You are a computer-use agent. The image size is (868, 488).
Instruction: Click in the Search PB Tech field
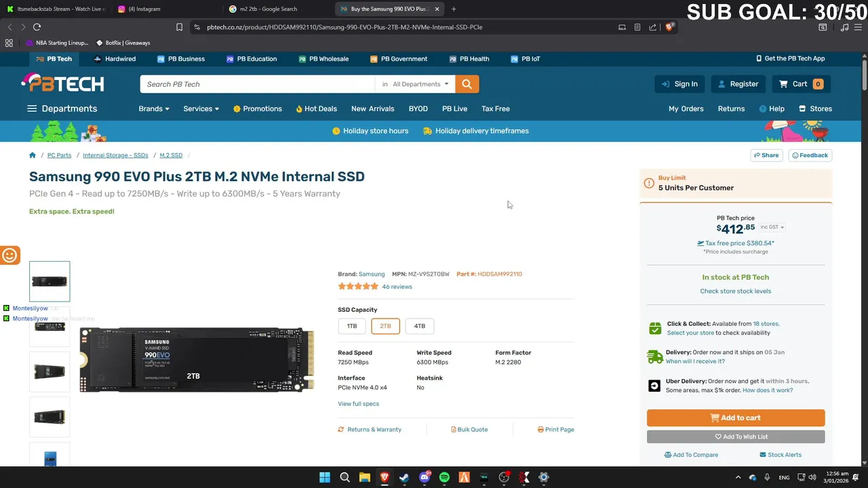pyautogui.click(x=257, y=84)
